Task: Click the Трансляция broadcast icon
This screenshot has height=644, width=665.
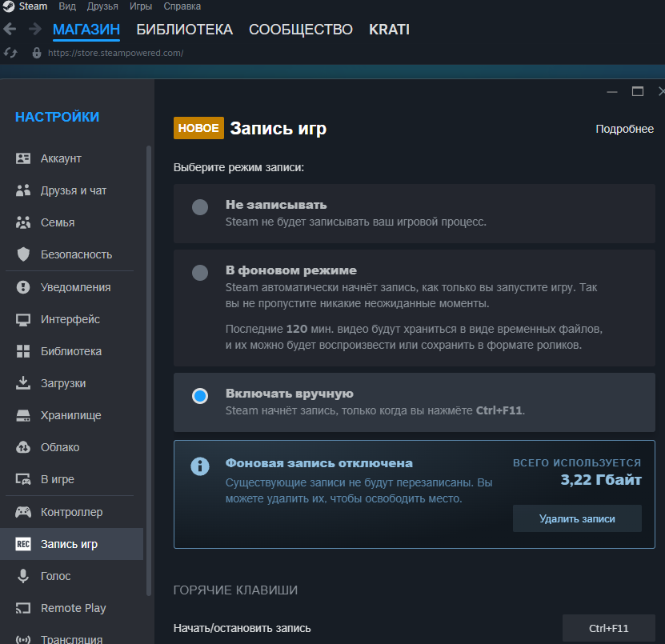Action: click(23, 639)
